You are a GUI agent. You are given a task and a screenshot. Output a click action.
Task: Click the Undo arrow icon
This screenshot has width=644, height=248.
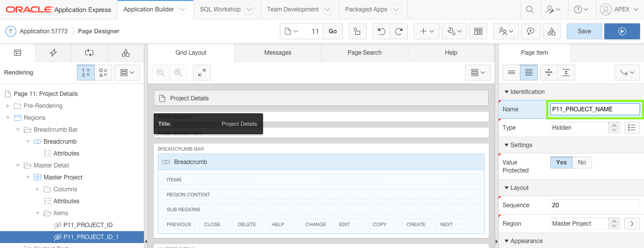click(381, 31)
